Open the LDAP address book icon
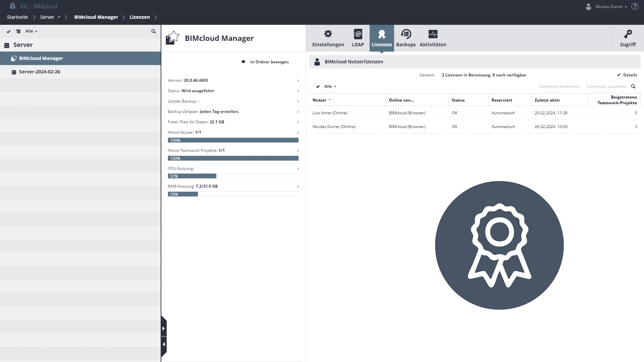The width and height of the screenshot is (644, 362). 358,34
